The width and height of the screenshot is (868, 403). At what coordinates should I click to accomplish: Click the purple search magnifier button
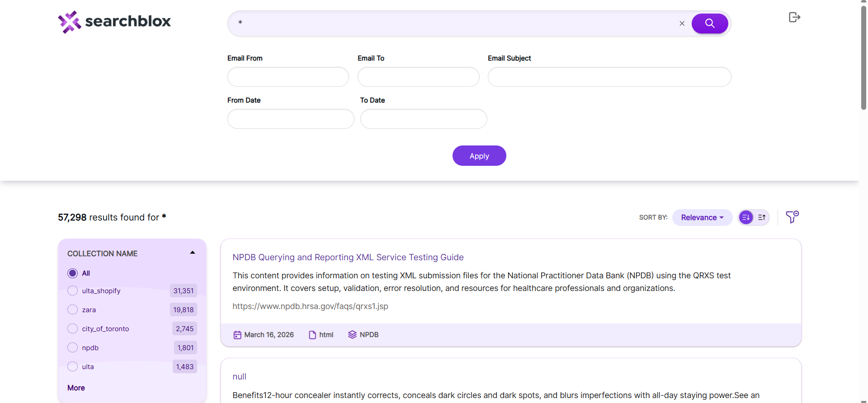tap(710, 23)
